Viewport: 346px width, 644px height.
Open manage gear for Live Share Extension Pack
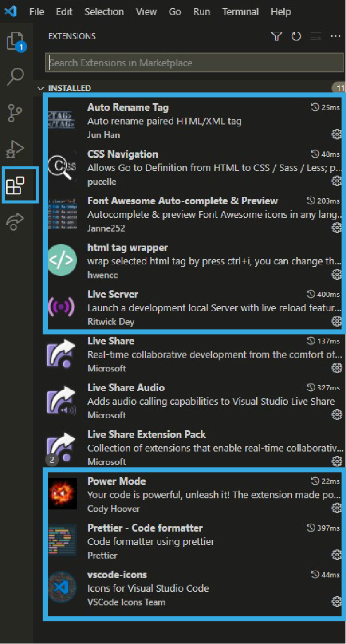click(337, 462)
